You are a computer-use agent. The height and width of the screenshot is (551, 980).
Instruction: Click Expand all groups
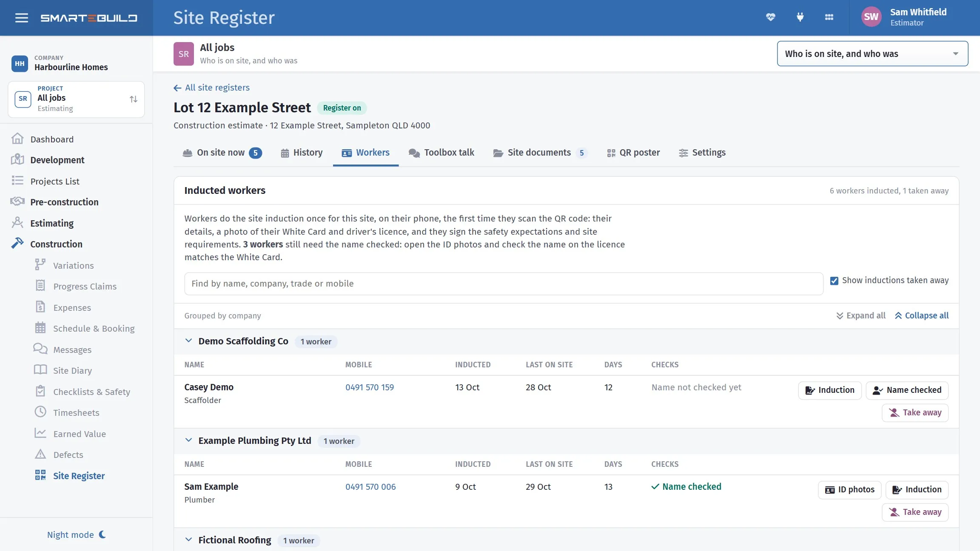(861, 315)
